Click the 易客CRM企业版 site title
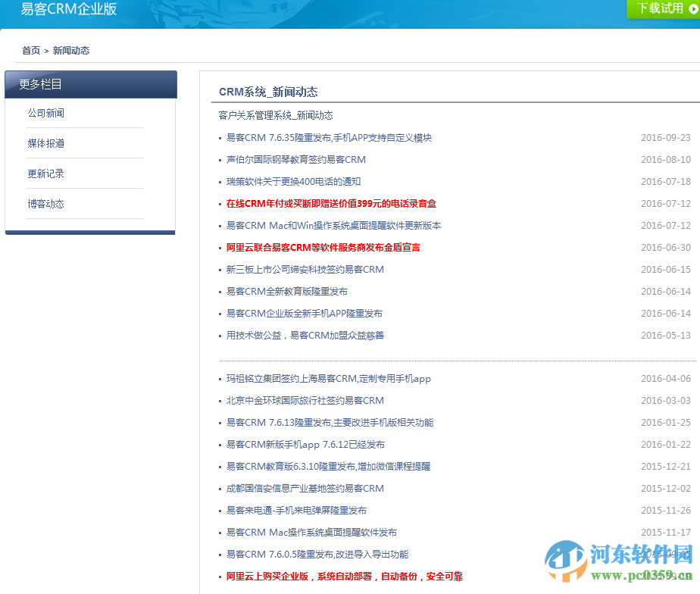This screenshot has height=594, width=700. pyautogui.click(x=68, y=11)
